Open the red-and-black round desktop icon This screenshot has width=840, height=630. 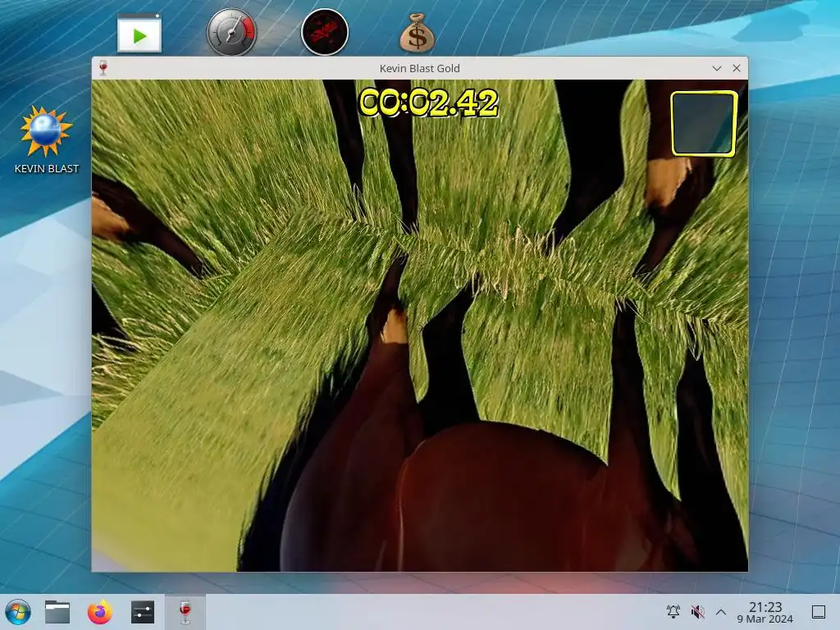325,32
